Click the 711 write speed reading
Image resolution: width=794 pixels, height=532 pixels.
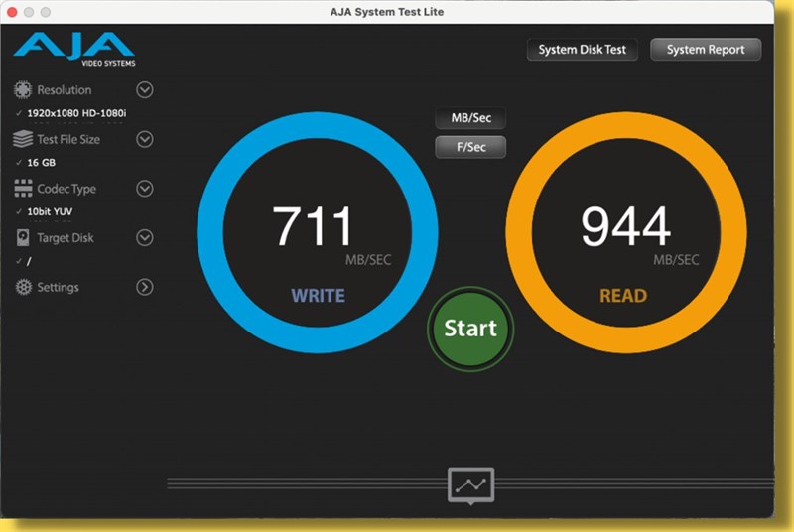point(312,225)
